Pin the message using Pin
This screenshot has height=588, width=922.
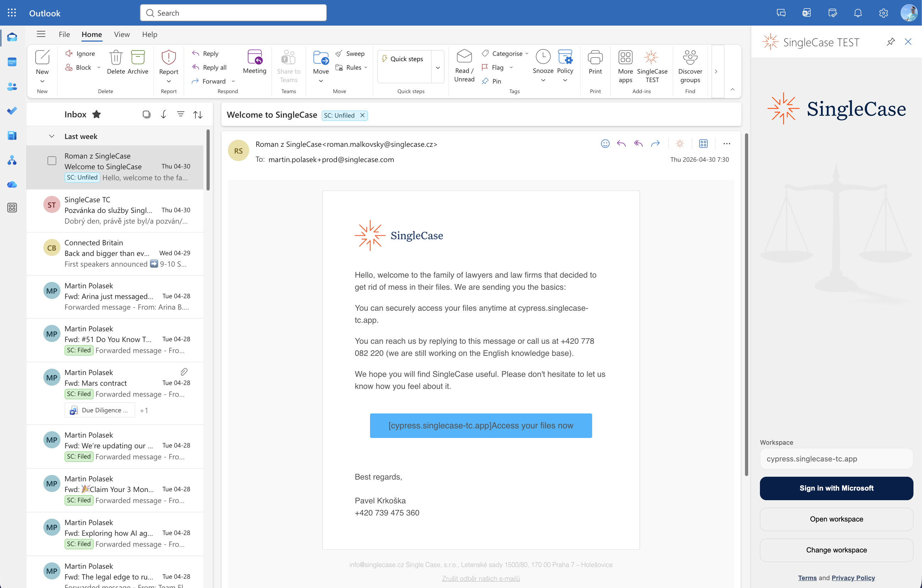(492, 81)
